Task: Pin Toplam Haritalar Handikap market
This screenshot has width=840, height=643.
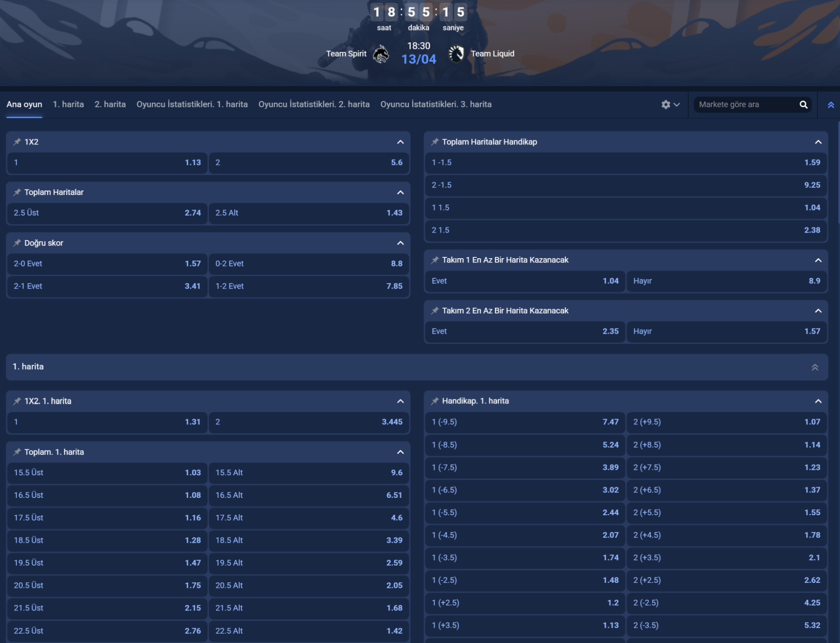Action: (x=435, y=142)
